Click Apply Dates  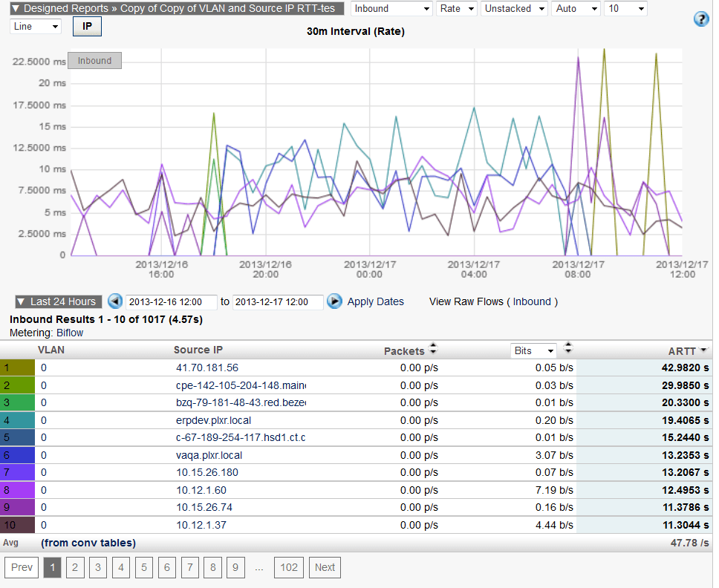(x=375, y=301)
